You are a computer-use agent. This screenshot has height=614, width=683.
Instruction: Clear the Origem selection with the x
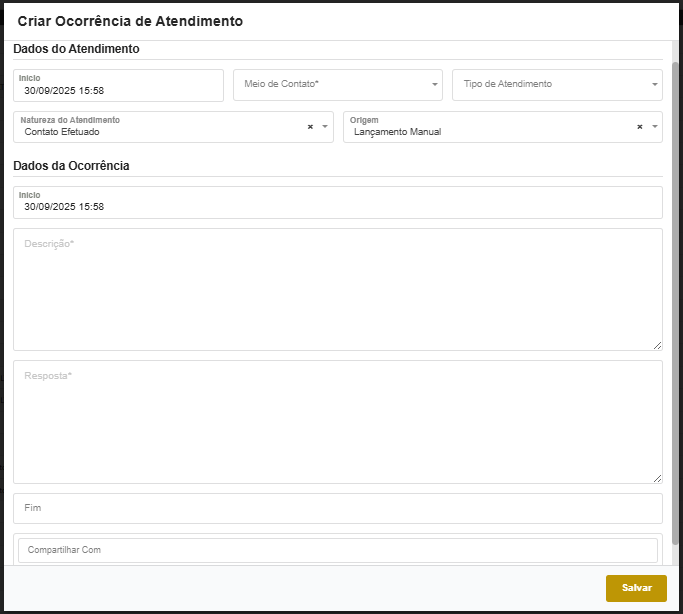pyautogui.click(x=639, y=127)
